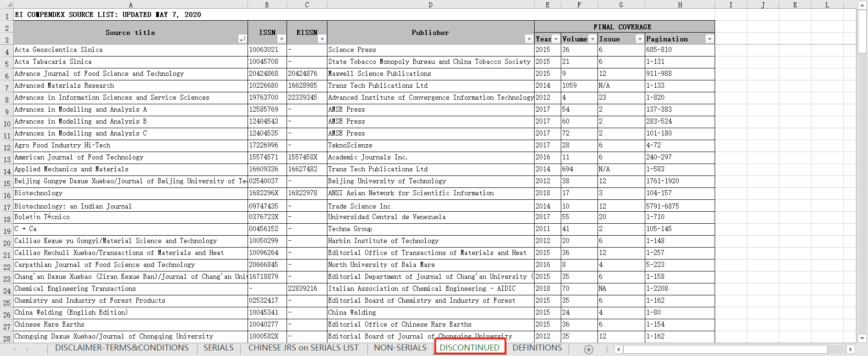868x356 pixels.
Task: Open the EISSN column filter dropdown
Action: point(322,40)
